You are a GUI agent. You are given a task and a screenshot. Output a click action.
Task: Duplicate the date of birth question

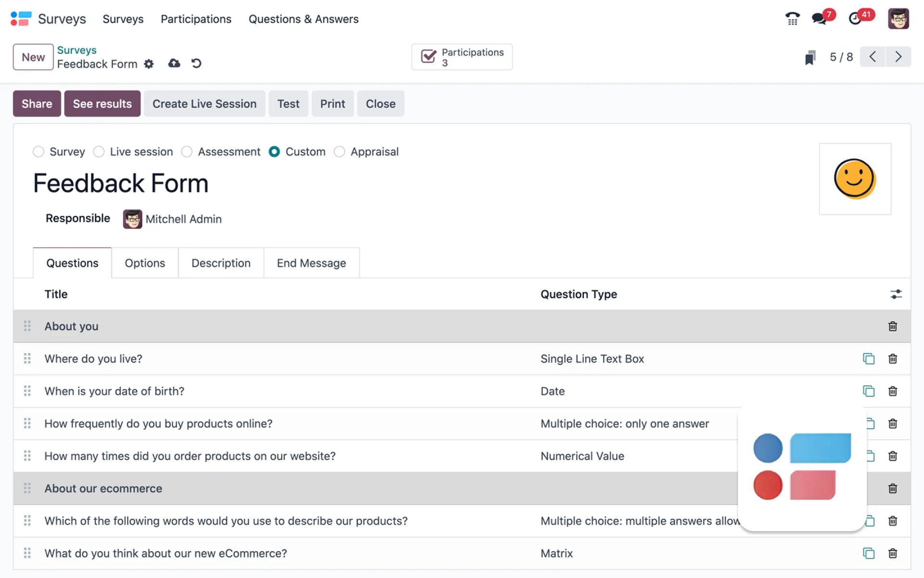pyautogui.click(x=869, y=391)
